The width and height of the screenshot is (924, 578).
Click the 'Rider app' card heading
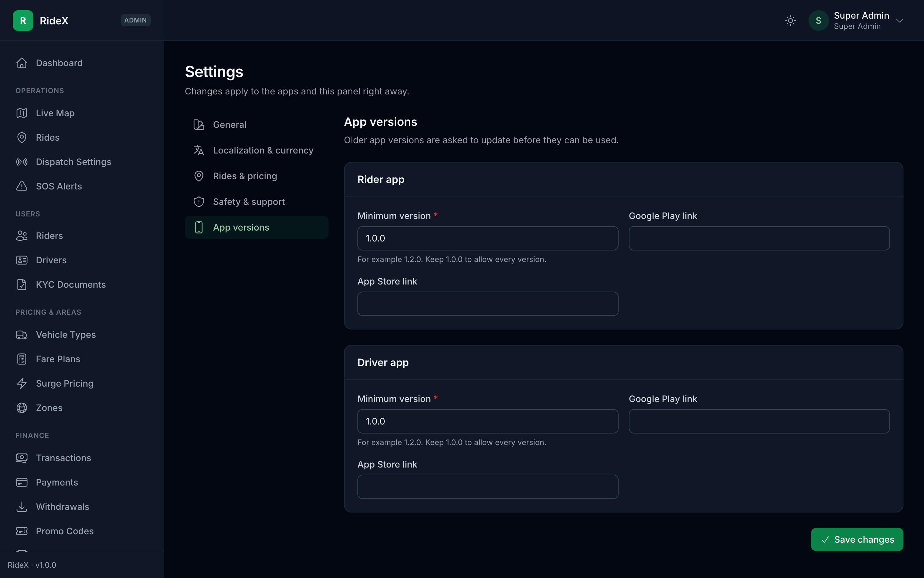coord(381,180)
